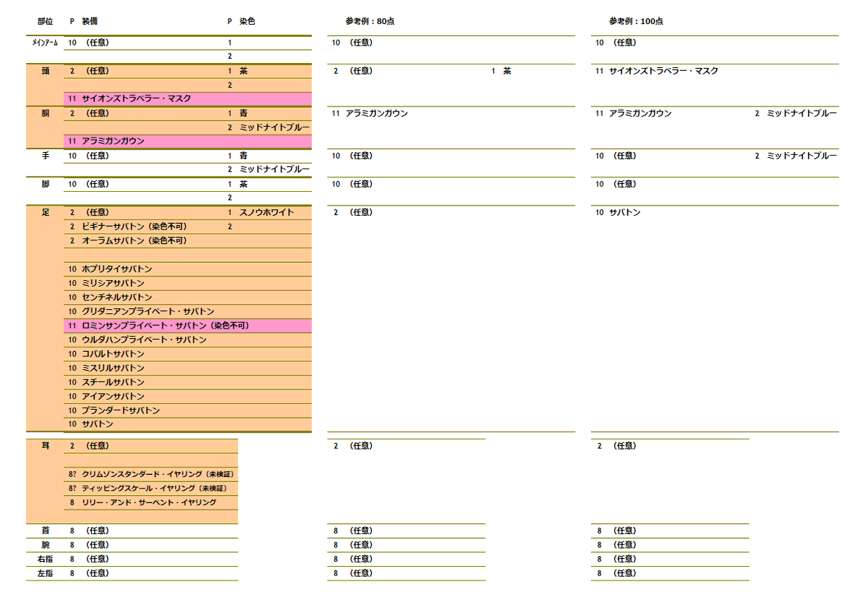Viewport: 868px width, 595px height.
Task: Click the コバルトサバトン row
Action: coord(187,354)
